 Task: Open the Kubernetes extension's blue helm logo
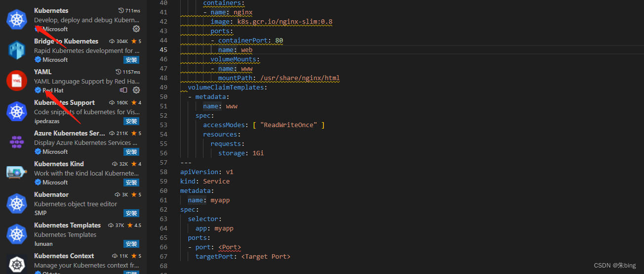(x=17, y=19)
